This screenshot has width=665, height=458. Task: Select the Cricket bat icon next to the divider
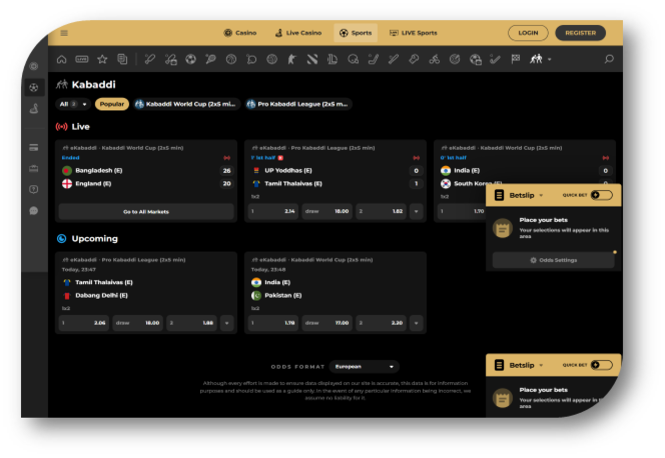150,59
